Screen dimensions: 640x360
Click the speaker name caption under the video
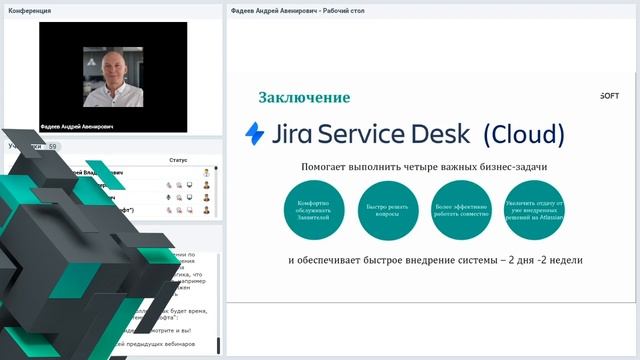(x=77, y=127)
